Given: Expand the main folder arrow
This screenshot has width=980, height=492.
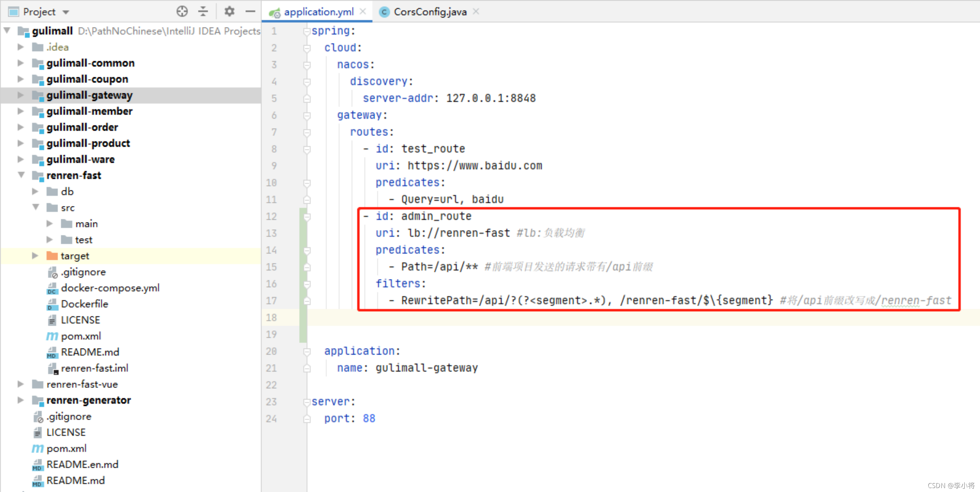Looking at the screenshot, I should (x=50, y=224).
